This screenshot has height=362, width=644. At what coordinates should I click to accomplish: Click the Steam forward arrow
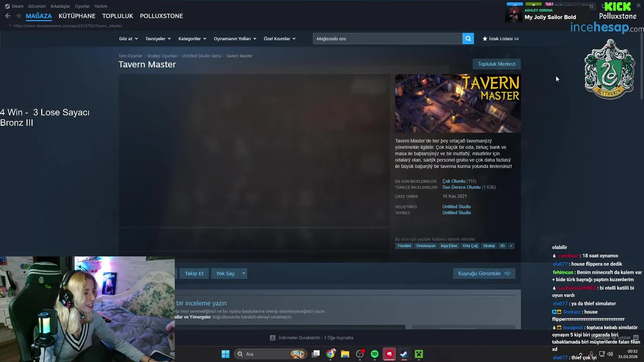tap(18, 16)
